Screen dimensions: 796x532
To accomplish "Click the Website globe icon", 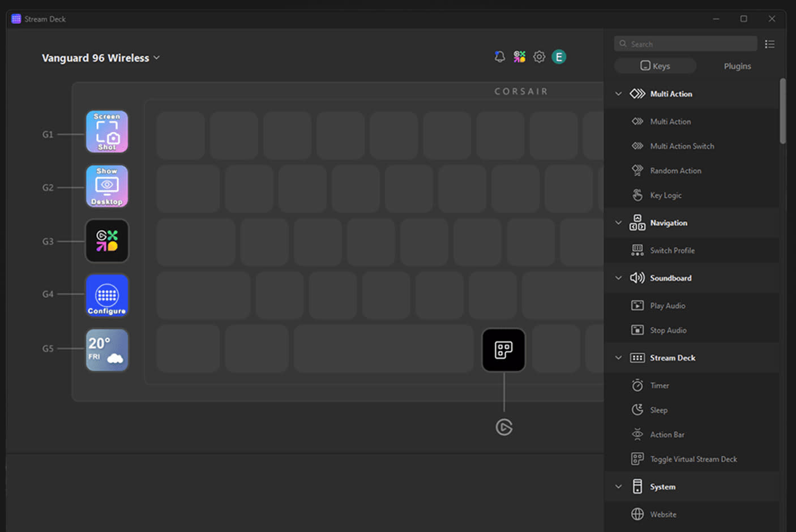I will click(637, 514).
